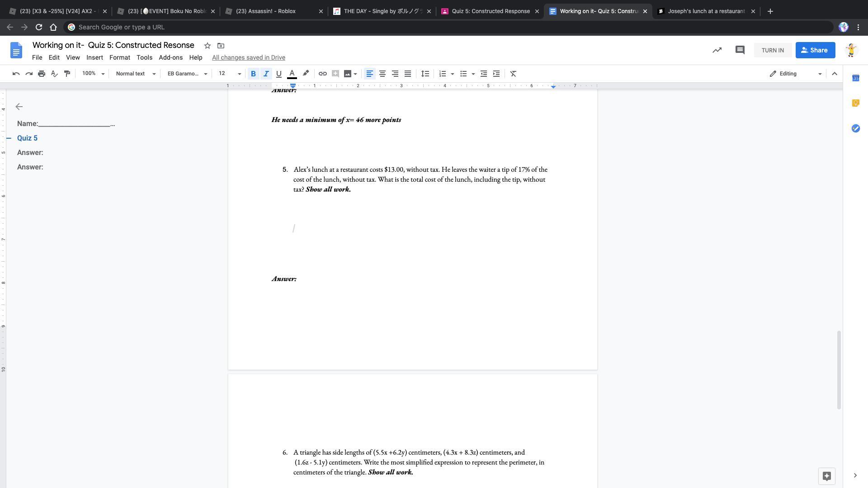Image resolution: width=868 pixels, height=488 pixels.
Task: Close the document outline with back arrow
Action: tap(19, 107)
